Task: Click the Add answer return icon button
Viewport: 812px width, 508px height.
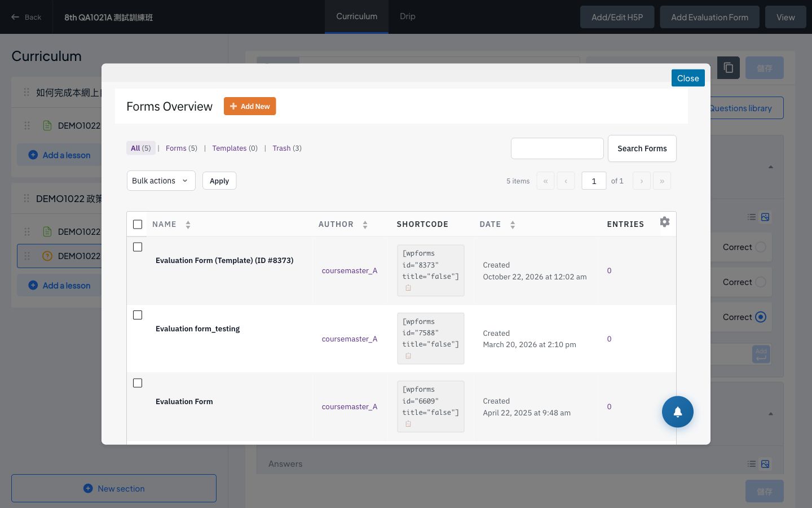Action: 761,354
